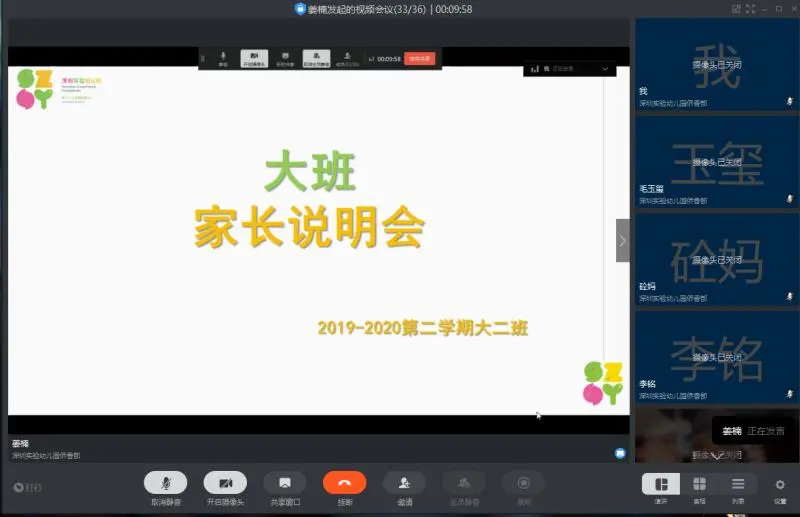Click microphone status icon on 李铭 tile
The width and height of the screenshot is (800, 517).
point(790,394)
